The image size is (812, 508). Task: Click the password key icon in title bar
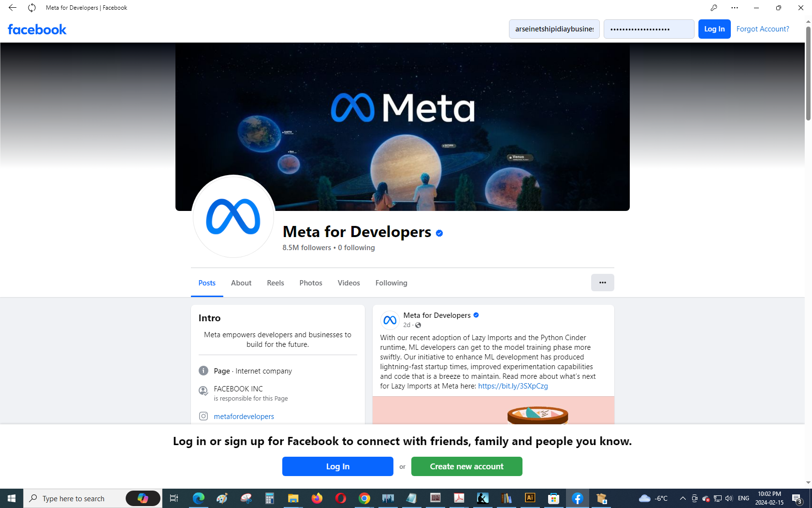713,8
